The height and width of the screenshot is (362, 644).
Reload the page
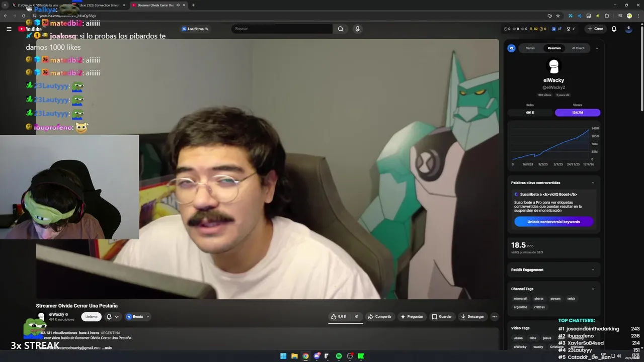(23, 16)
